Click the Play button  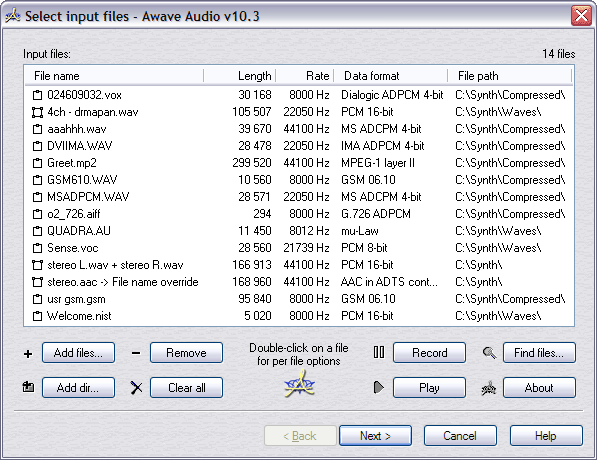pyautogui.click(x=429, y=388)
